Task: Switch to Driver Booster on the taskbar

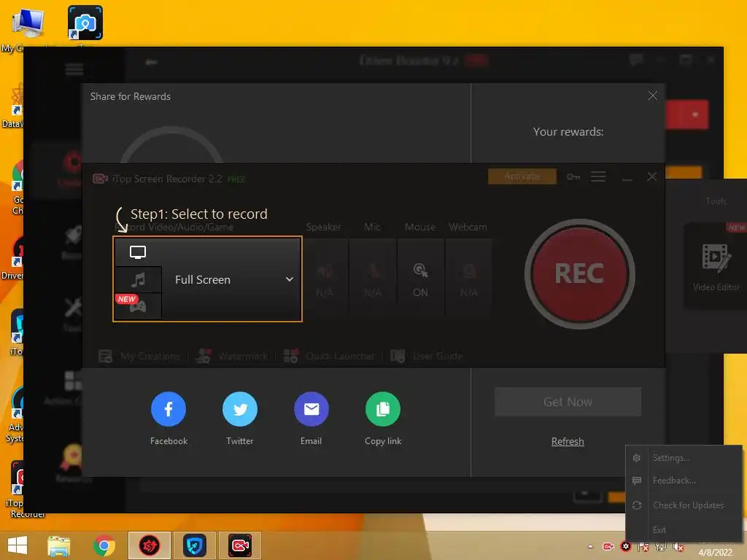Action: pos(149,545)
